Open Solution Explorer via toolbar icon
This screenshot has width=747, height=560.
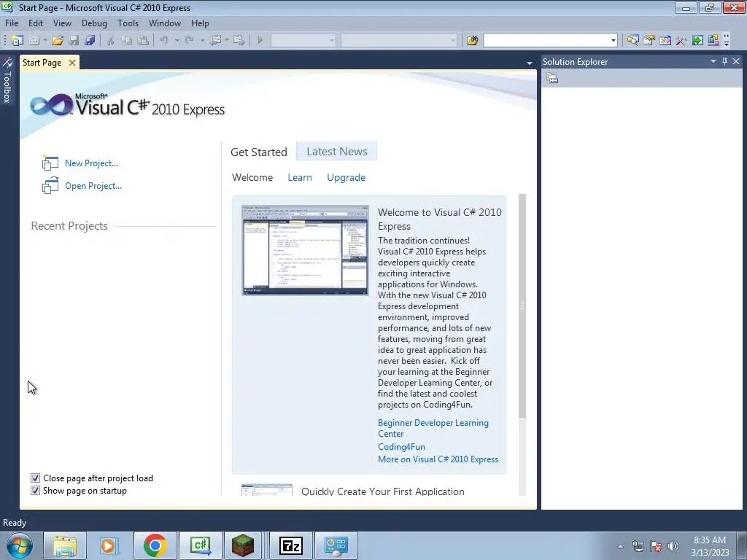click(633, 41)
